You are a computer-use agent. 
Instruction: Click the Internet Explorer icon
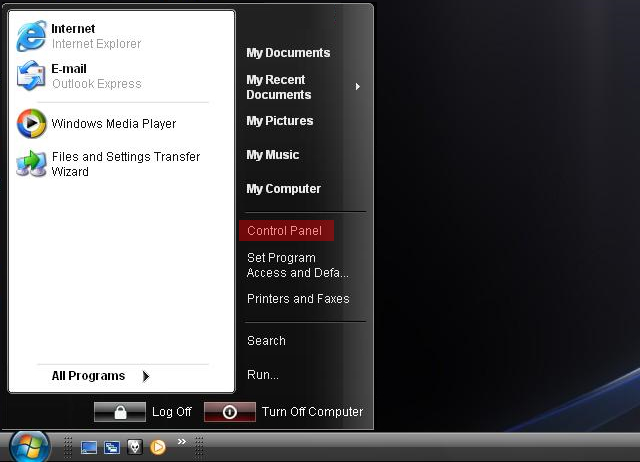click(x=31, y=36)
